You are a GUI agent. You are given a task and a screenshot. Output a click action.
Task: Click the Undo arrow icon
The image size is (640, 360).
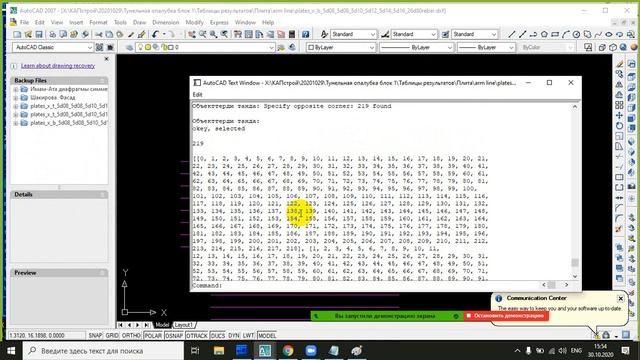(155, 35)
